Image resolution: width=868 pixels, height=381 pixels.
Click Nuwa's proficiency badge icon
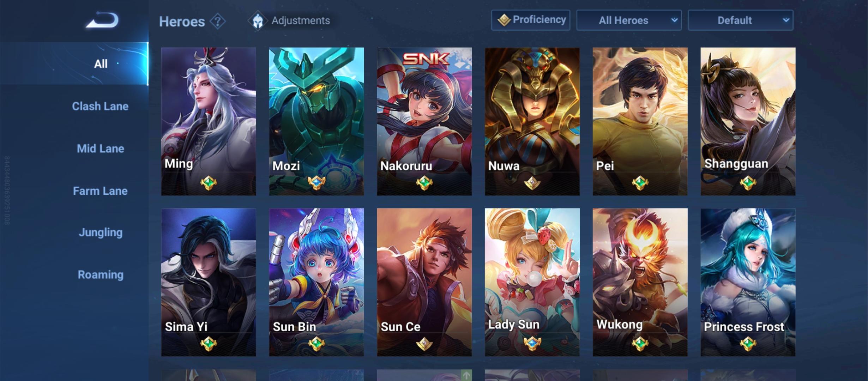click(532, 183)
